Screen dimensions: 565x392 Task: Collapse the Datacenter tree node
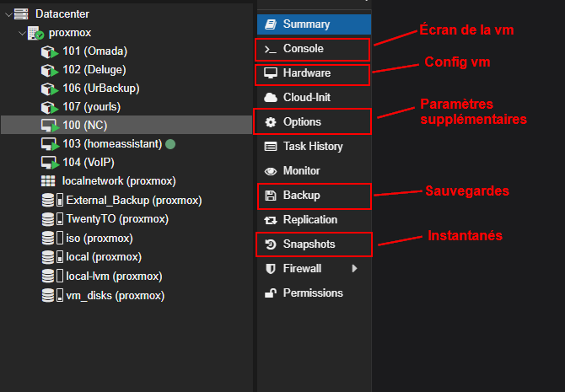(x=8, y=14)
